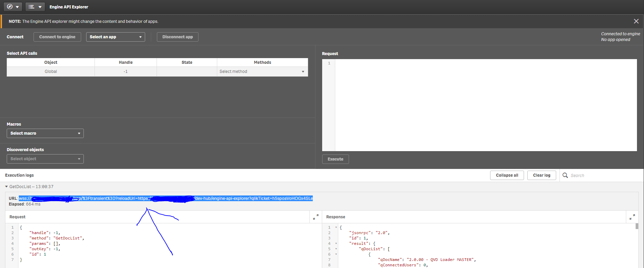Click the highlighted wss URL text
The height and width of the screenshot is (268, 644).
[x=166, y=198]
